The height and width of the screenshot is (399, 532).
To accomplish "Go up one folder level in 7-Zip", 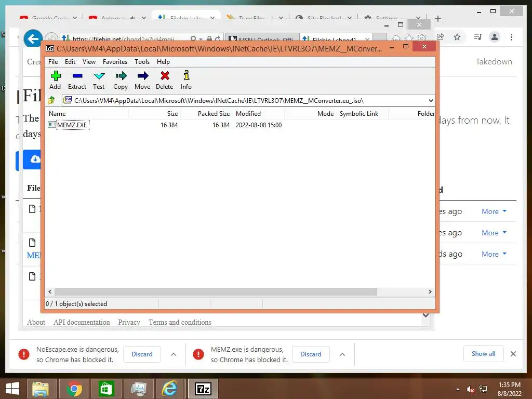I will [51, 100].
